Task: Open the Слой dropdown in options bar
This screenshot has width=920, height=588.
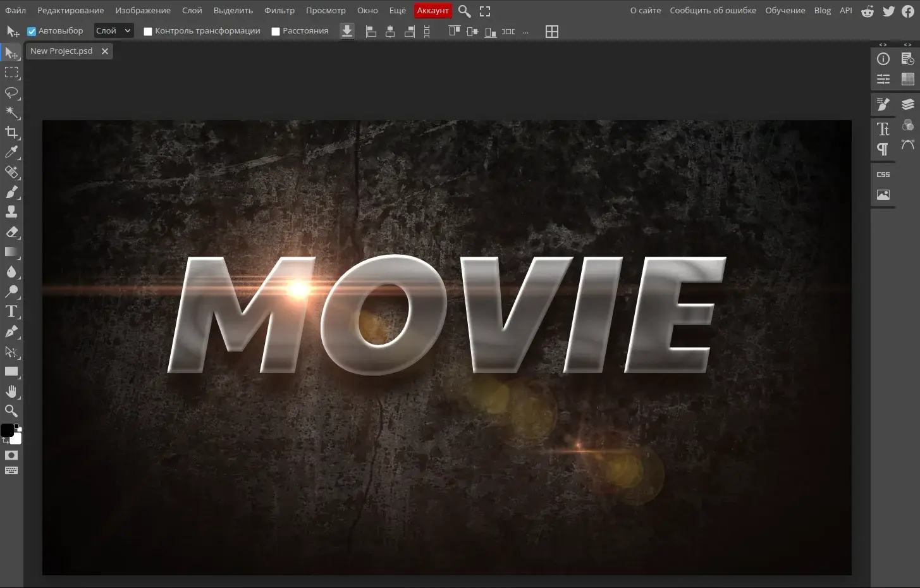Action: tap(113, 31)
